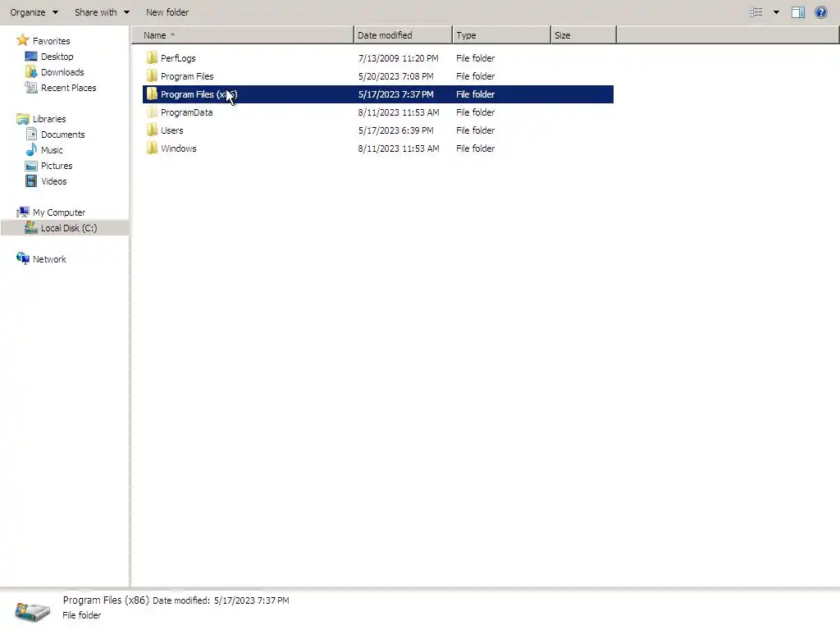The height and width of the screenshot is (630, 840).
Task: Select the Program Files (x86) folder icon
Action: [152, 94]
